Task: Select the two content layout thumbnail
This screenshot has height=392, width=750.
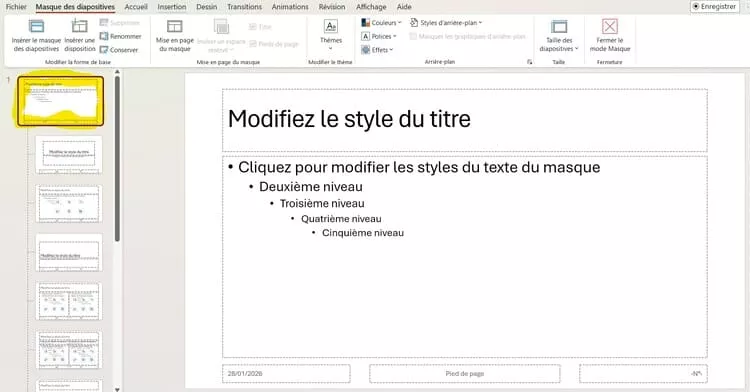Action: pos(69,301)
